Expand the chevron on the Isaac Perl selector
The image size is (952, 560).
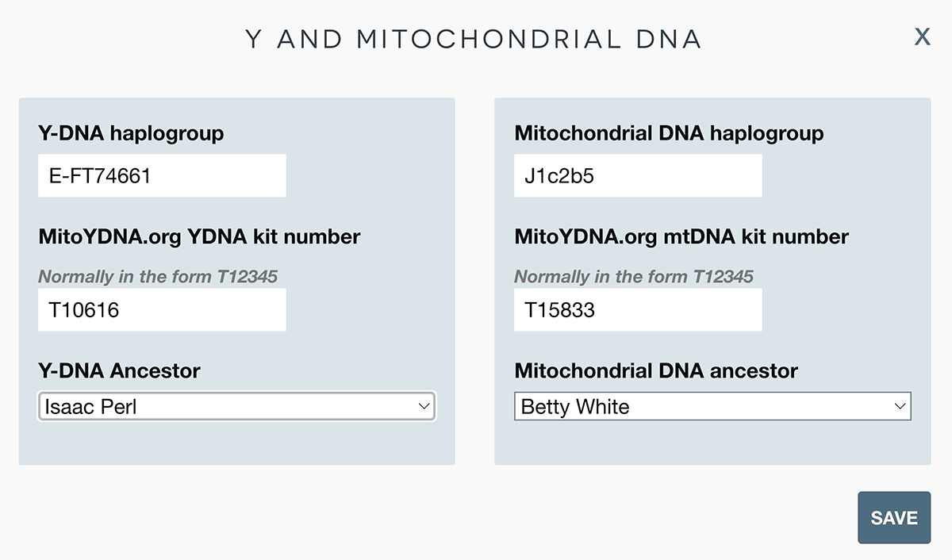(x=425, y=406)
